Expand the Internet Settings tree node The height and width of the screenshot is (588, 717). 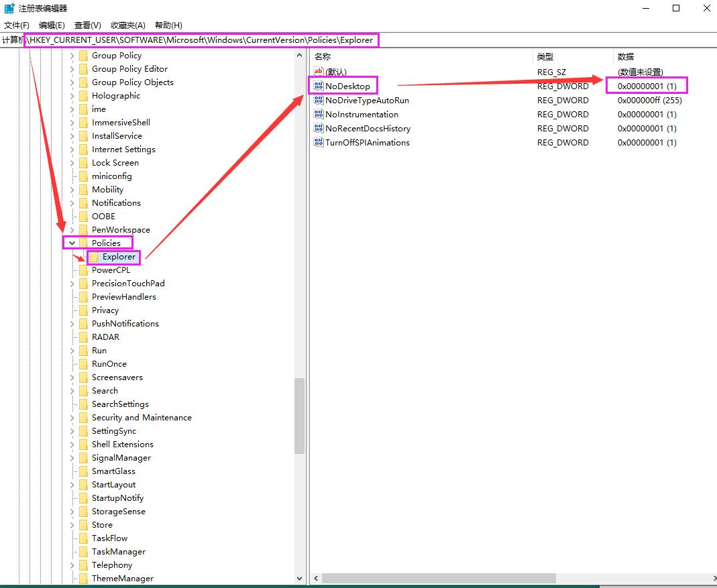tap(72, 150)
